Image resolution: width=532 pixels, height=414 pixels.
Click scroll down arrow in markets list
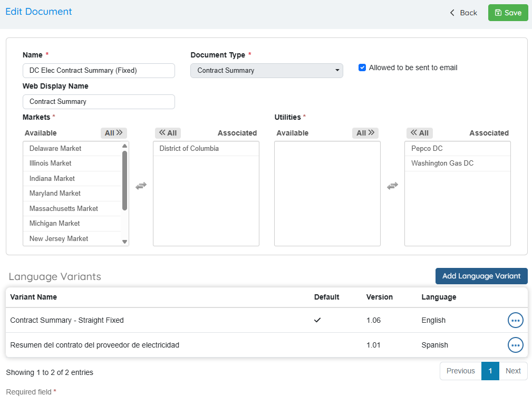click(x=124, y=242)
